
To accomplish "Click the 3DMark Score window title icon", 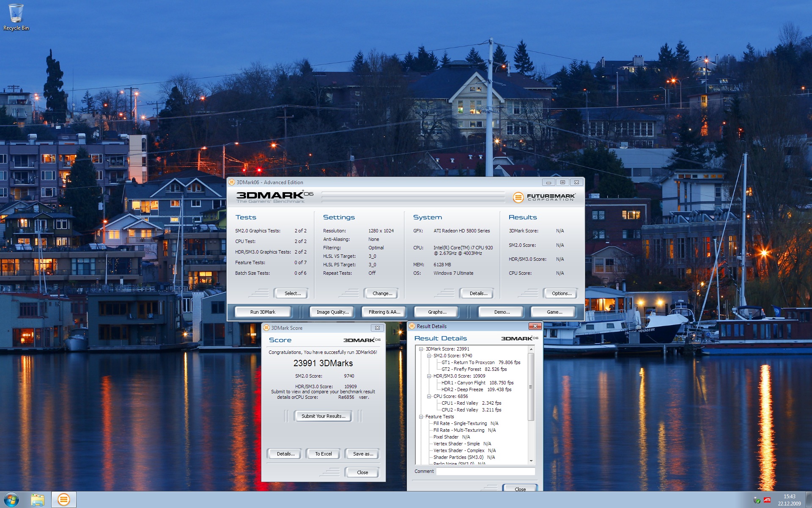I will (x=266, y=328).
